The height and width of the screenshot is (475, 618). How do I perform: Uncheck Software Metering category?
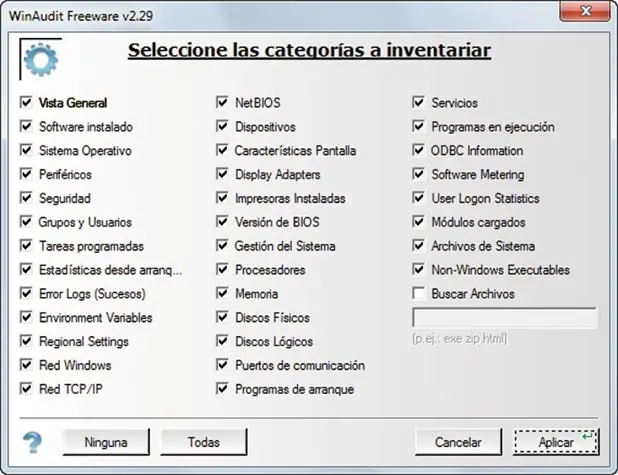[419, 174]
